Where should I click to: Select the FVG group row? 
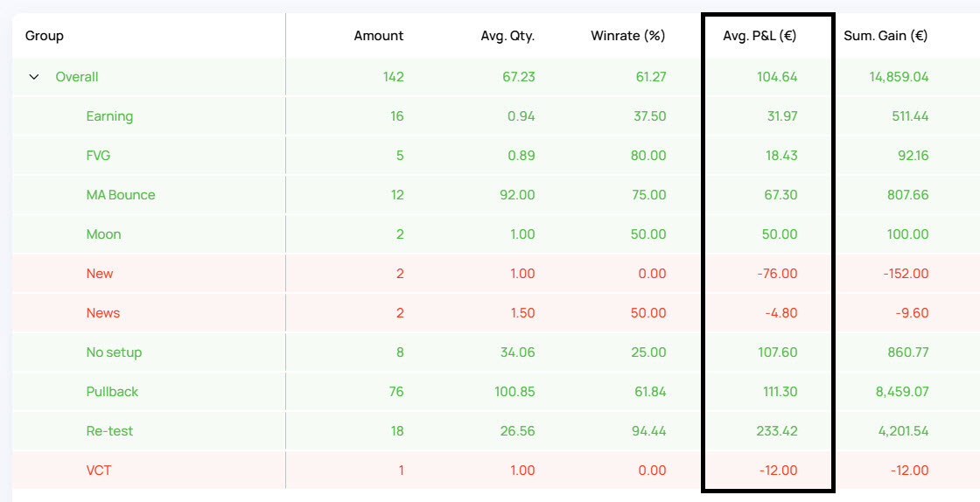click(x=496, y=156)
